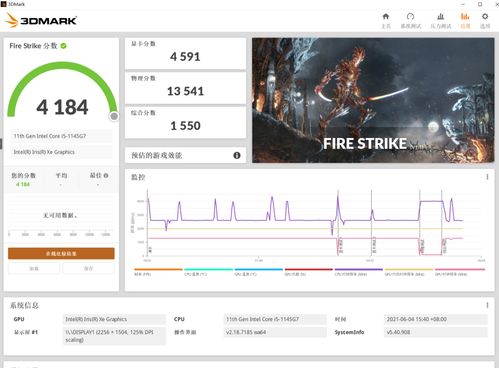Image resolution: width=499 pixels, height=368 pixels.
Task: Toggle the teal CPU temperature legend line
Action: [x=208, y=271]
